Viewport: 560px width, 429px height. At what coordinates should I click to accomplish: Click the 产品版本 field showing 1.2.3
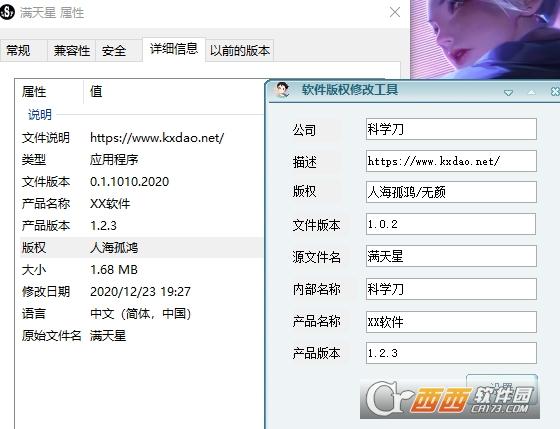click(x=451, y=353)
